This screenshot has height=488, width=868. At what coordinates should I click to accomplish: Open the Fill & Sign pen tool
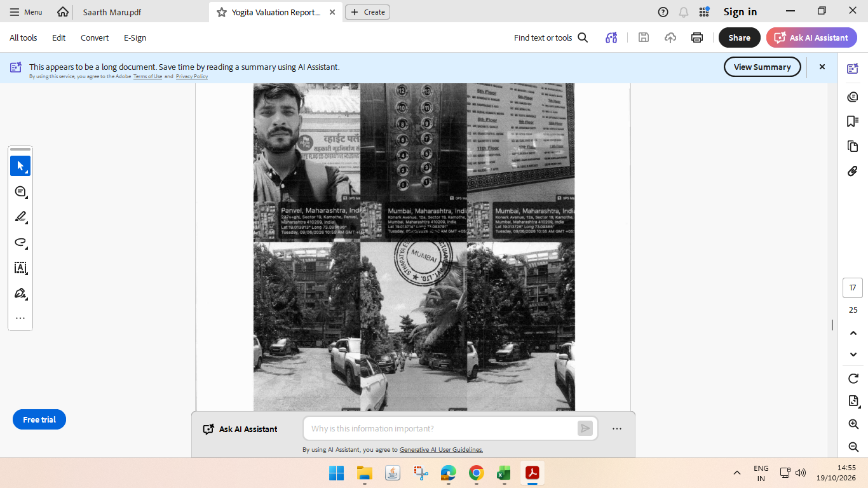tap(20, 293)
